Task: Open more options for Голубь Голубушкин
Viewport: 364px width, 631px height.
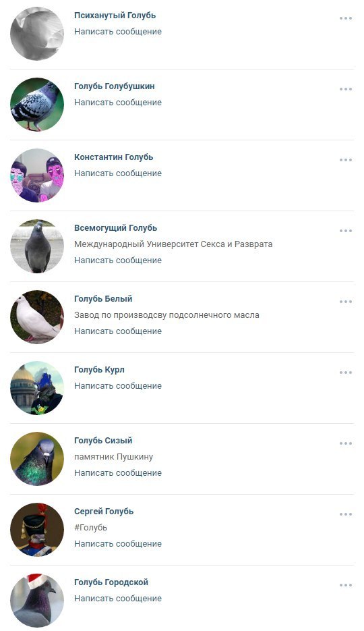Action: 346,89
